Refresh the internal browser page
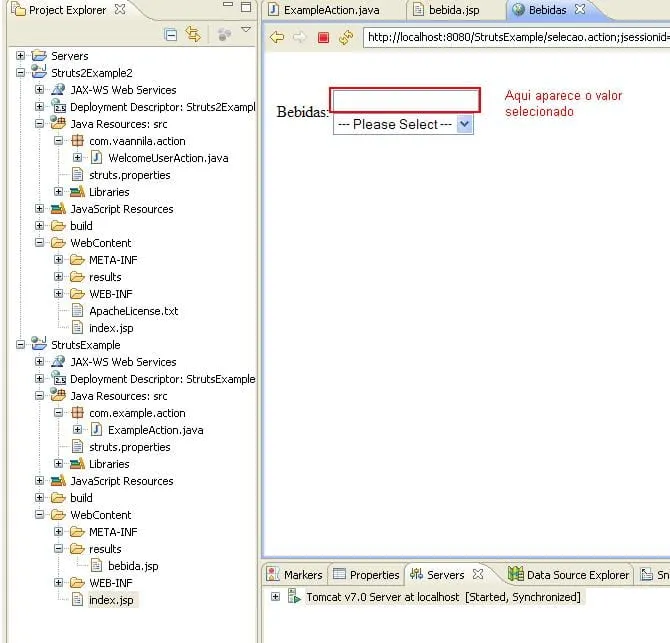This screenshot has width=670, height=643. click(346, 38)
